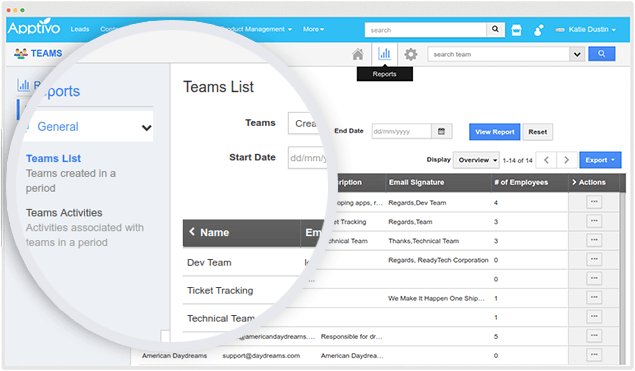Go to previous page arrow
The height and width of the screenshot is (371, 635).
coord(546,160)
